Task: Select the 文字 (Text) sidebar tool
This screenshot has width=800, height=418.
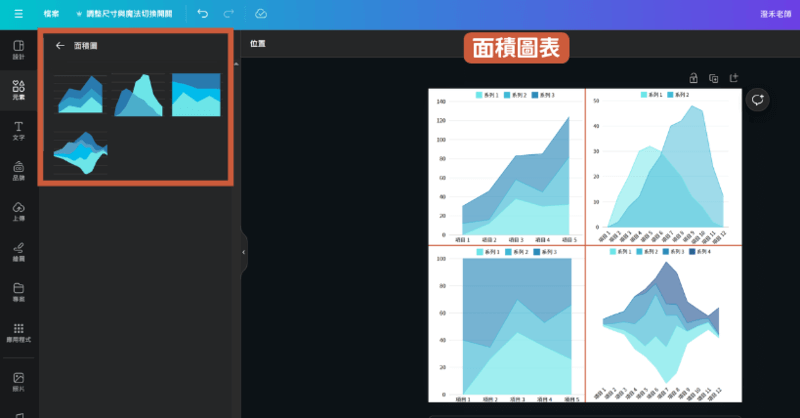Action: click(x=18, y=131)
